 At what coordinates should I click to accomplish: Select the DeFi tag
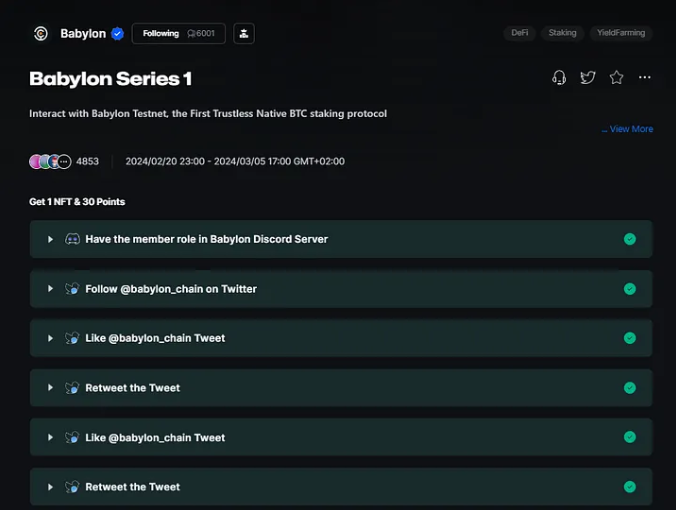coord(520,33)
